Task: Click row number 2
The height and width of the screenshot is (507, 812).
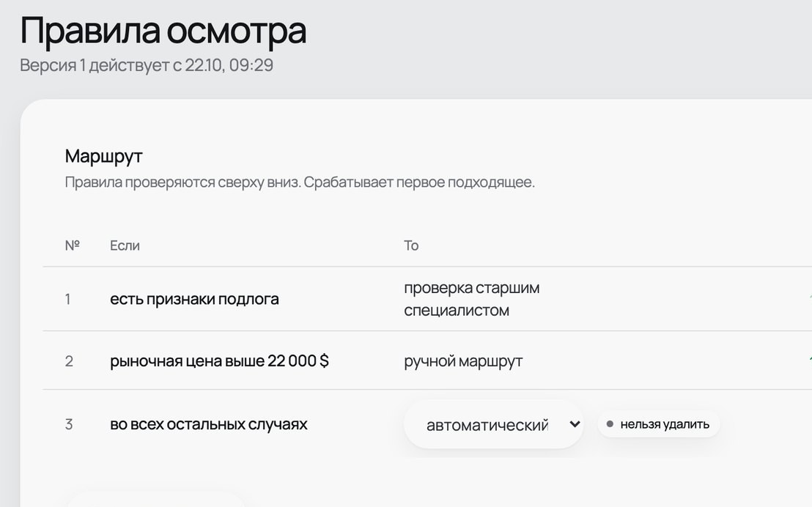Action: [x=69, y=361]
